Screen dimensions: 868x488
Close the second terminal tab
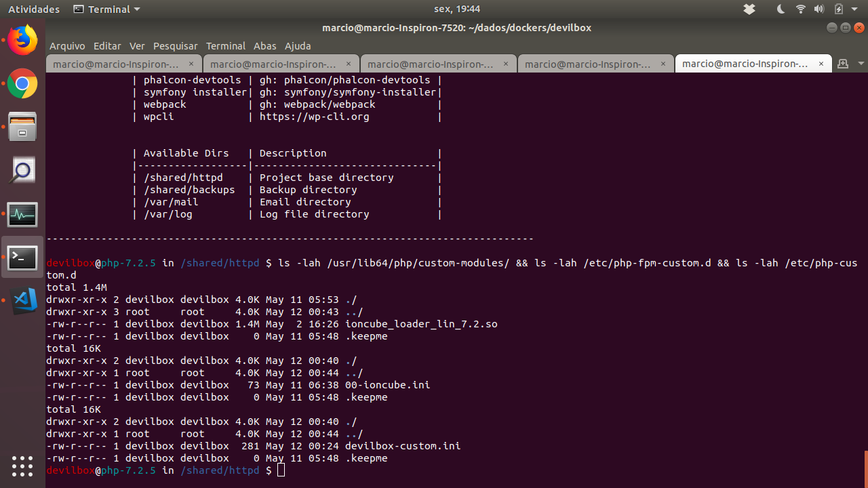tap(349, 64)
